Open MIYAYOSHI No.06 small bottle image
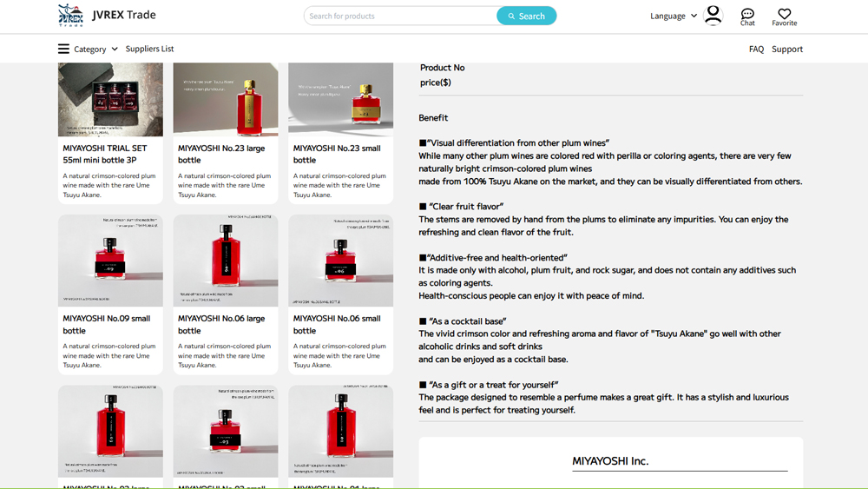This screenshot has width=868, height=489. pos(341,261)
